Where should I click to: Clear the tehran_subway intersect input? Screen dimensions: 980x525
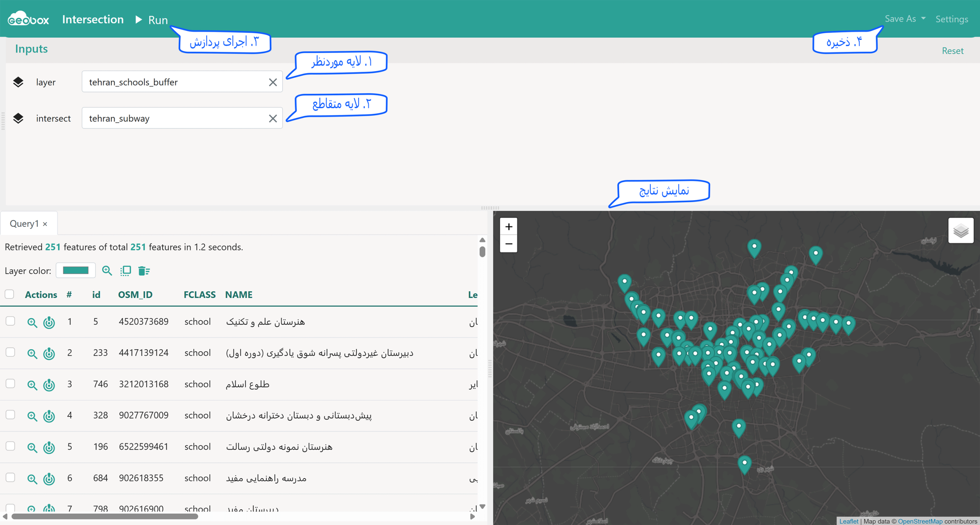coord(273,118)
